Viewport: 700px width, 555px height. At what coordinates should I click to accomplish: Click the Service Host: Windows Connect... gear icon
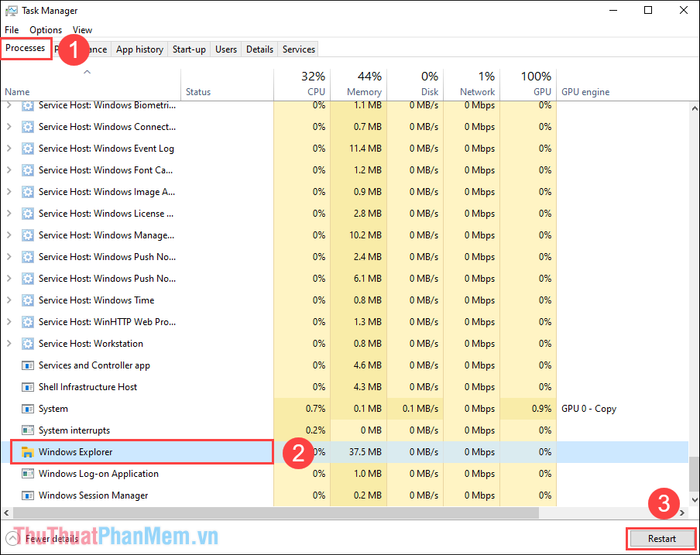coord(28,127)
